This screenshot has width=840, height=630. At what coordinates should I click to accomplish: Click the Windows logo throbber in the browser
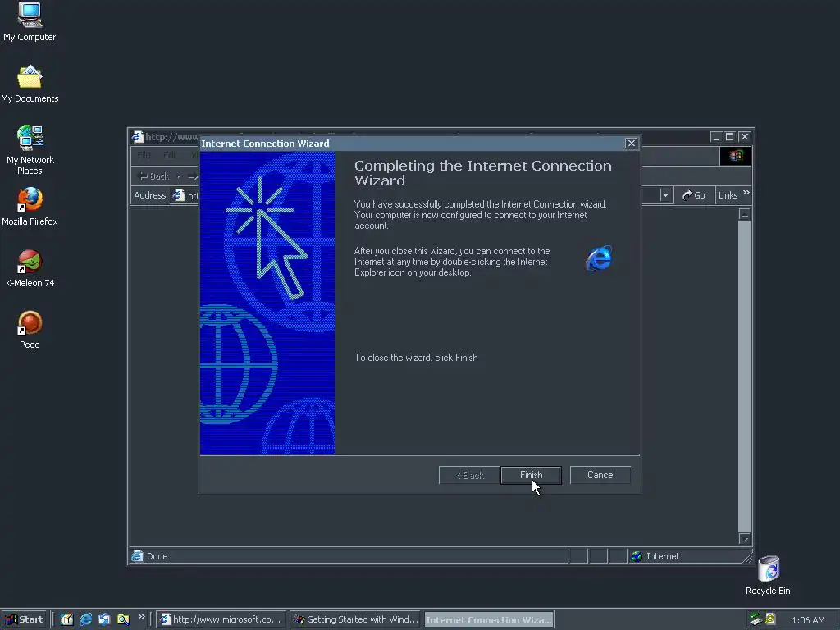click(x=736, y=155)
